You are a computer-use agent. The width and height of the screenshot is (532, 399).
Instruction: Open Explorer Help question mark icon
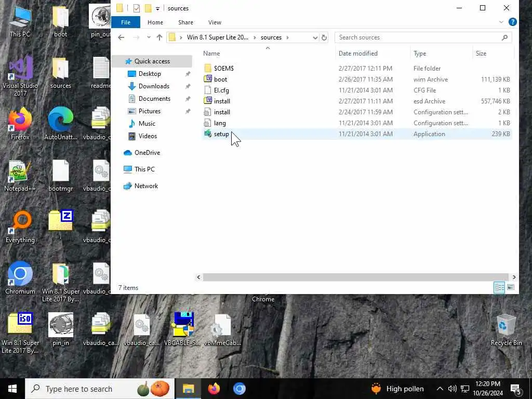click(x=512, y=22)
